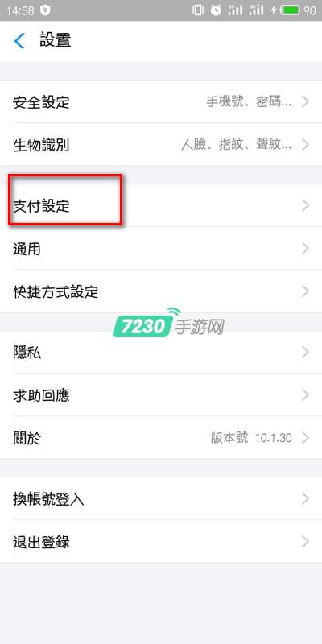Tap the vibrate mode status icon
The image size is (322, 644).
pos(198,10)
